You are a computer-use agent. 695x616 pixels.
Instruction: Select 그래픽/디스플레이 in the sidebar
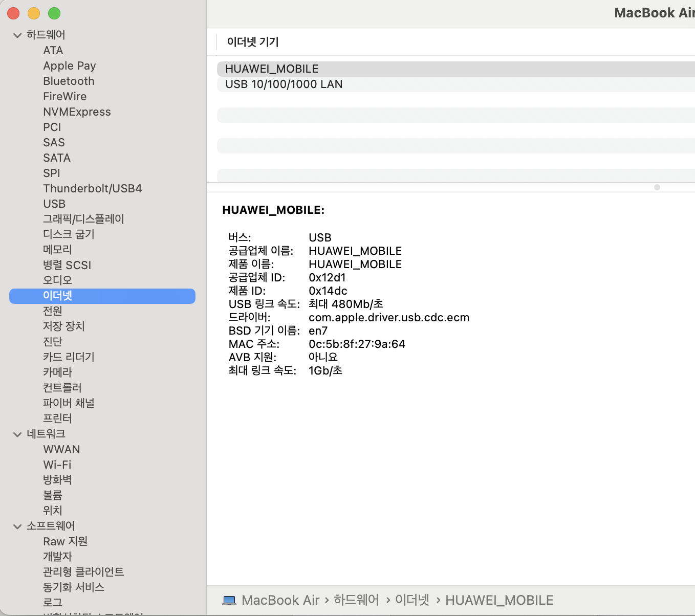tap(83, 219)
